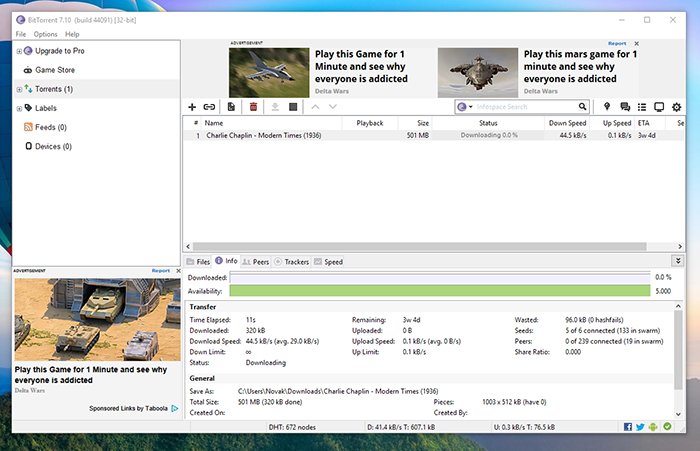The image size is (700, 451).
Task: Open the search provider dropdown arrow
Action: (471, 107)
